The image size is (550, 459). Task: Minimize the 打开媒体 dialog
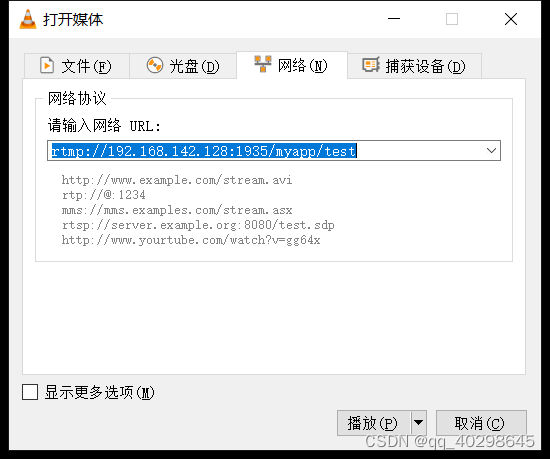click(394, 19)
